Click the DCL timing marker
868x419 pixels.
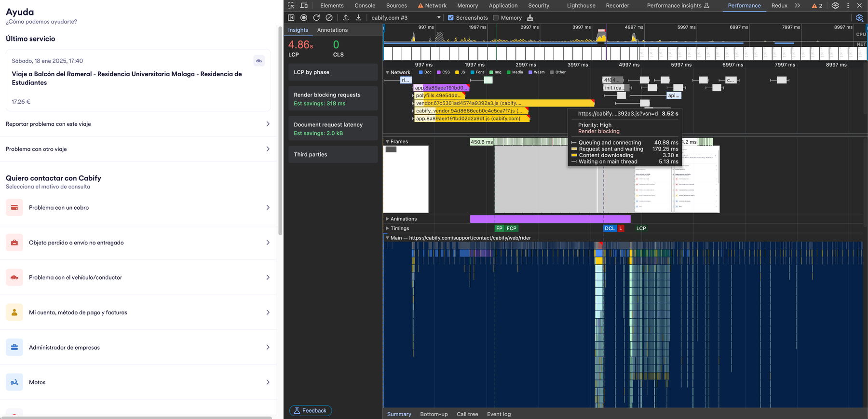point(610,229)
